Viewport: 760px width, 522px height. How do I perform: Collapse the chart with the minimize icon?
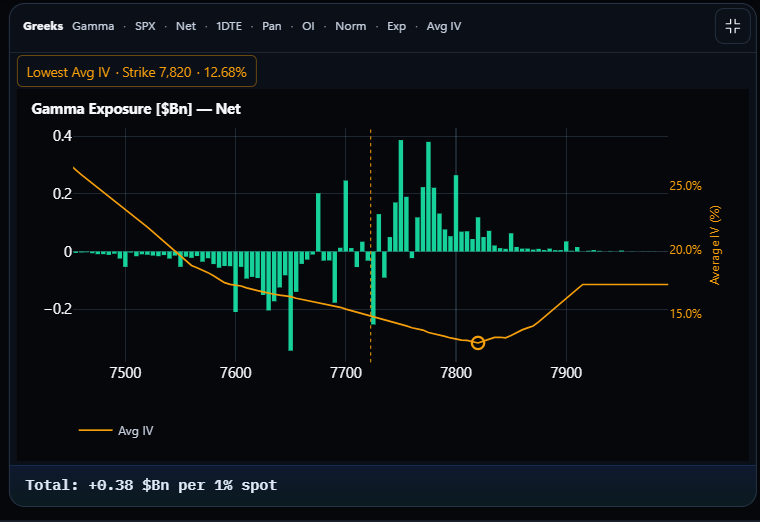(x=732, y=26)
